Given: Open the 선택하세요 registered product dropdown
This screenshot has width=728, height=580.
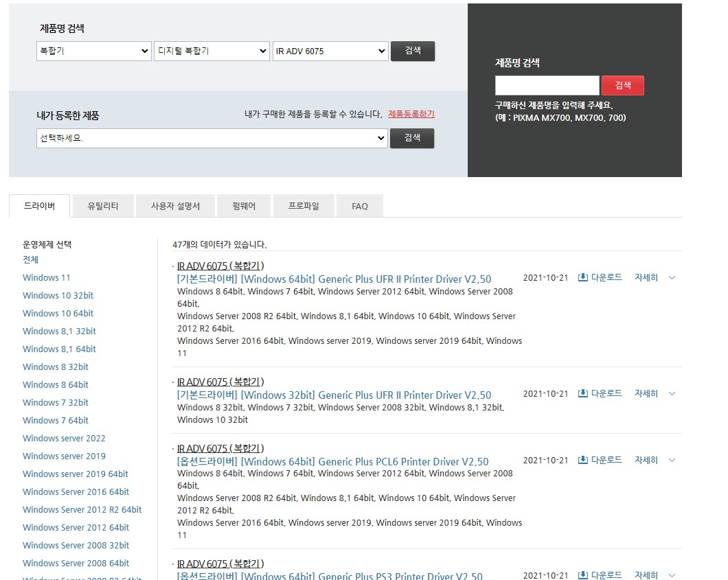Looking at the screenshot, I should tap(212, 138).
